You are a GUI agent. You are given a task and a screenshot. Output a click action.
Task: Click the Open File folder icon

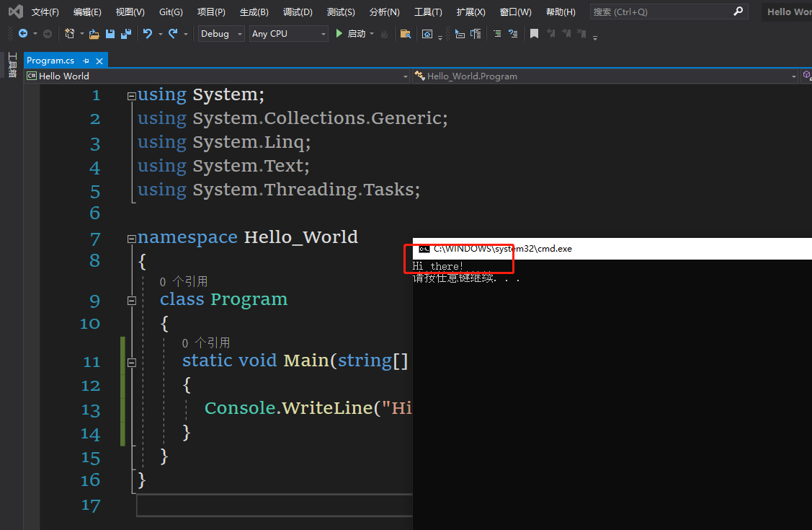[x=94, y=34]
